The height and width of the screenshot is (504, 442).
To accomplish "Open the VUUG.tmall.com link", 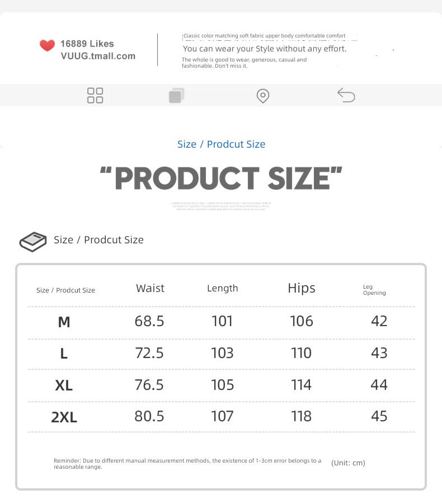I will click(98, 56).
